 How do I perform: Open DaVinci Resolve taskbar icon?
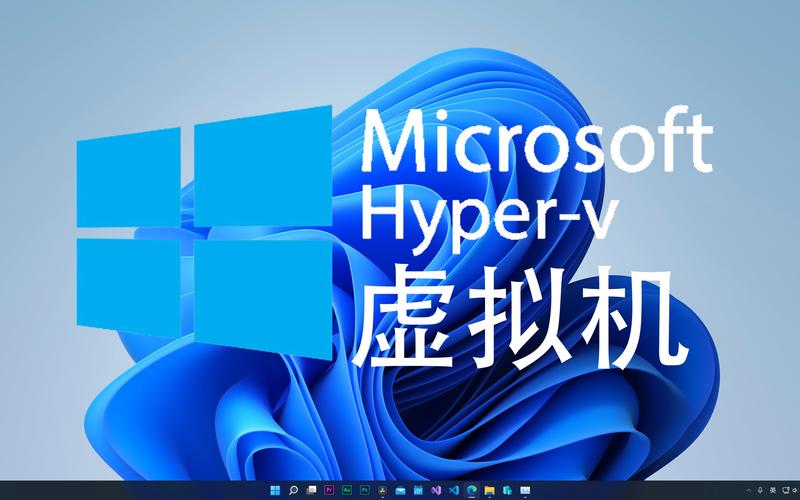pos(383,490)
